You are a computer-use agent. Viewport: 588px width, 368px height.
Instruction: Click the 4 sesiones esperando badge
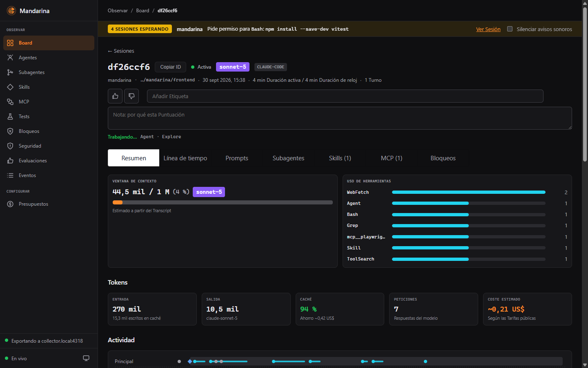coord(140,29)
